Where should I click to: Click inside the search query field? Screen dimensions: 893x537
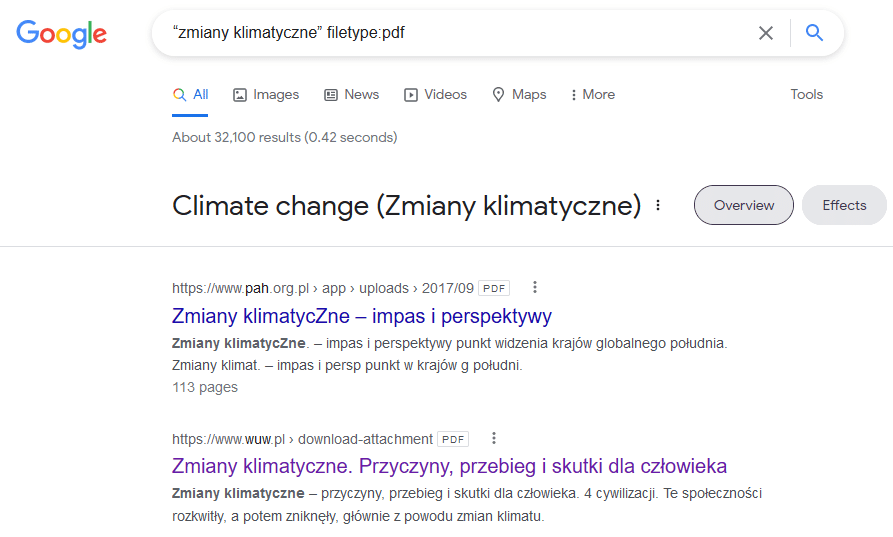click(x=456, y=33)
